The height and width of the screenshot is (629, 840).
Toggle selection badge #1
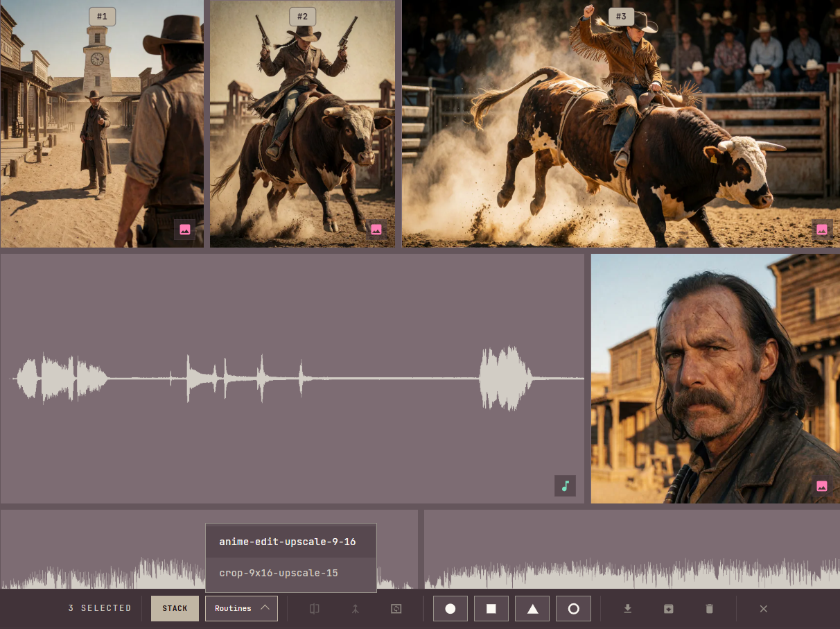(x=102, y=17)
